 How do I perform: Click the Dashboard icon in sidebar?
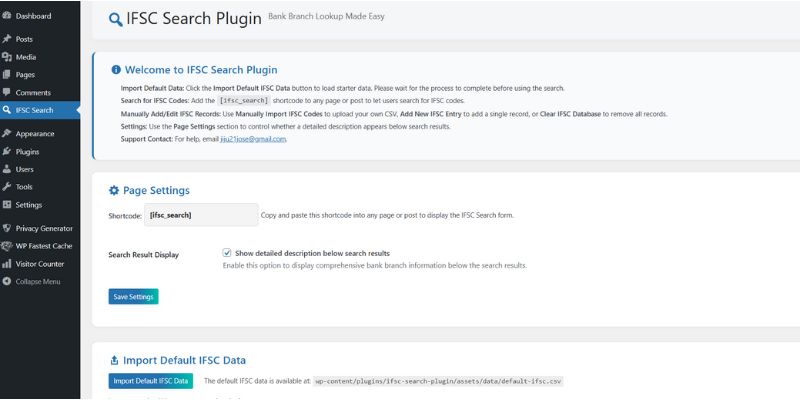pos(7,17)
